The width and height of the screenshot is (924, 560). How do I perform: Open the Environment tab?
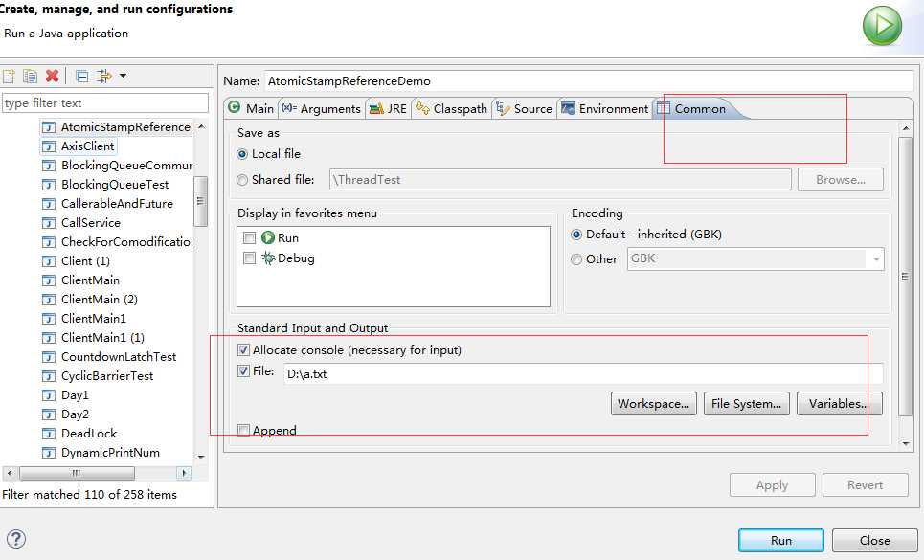pyautogui.click(x=605, y=108)
